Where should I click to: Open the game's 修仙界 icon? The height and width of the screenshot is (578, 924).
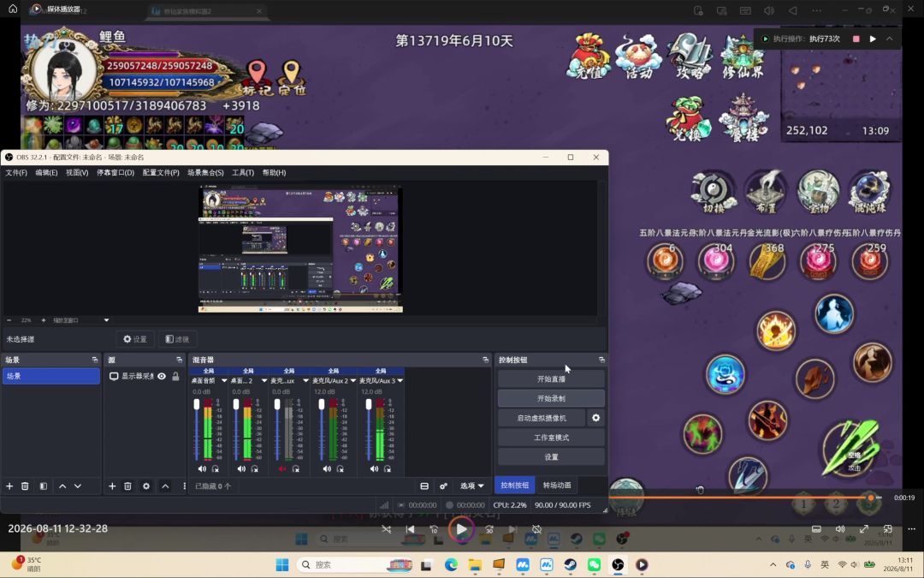pos(742,57)
